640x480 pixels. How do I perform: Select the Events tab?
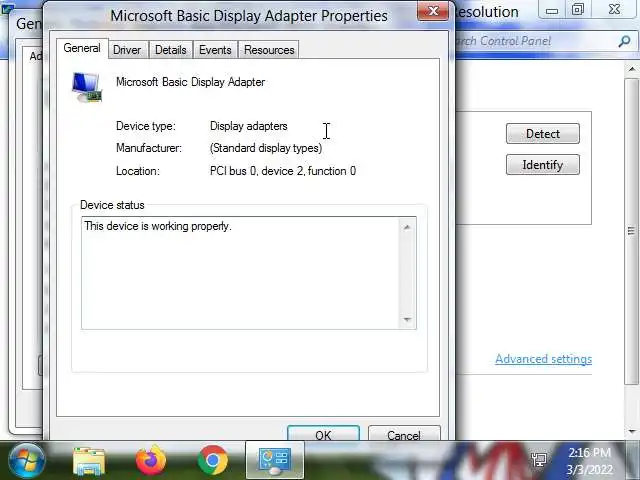pos(215,50)
